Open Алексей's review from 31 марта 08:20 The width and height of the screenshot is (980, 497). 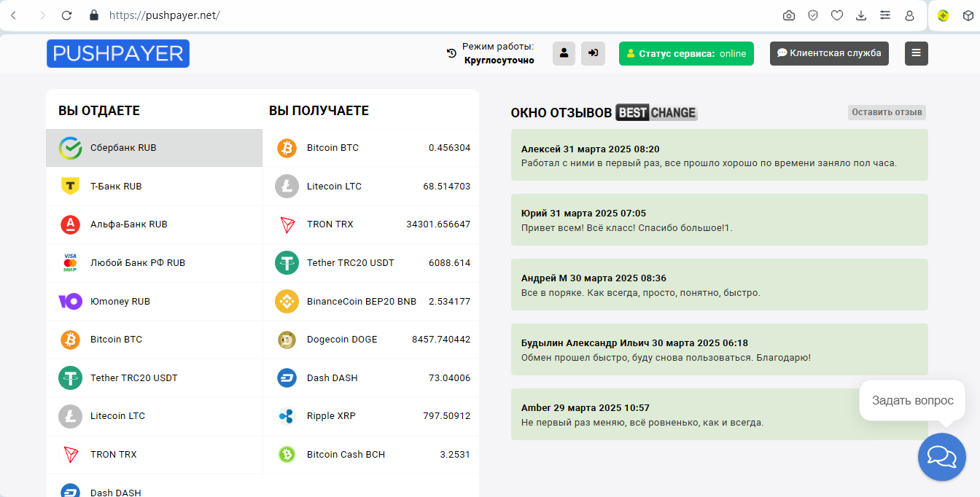(720, 155)
